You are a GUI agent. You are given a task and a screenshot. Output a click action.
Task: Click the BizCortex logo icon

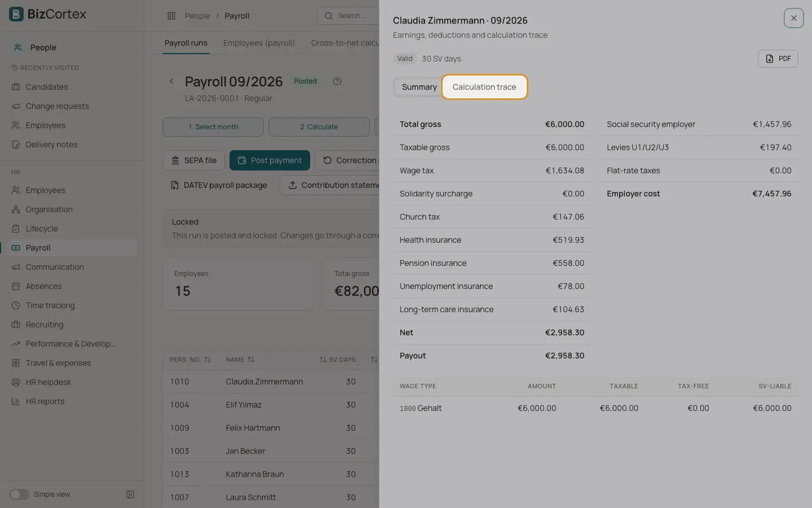point(16,14)
